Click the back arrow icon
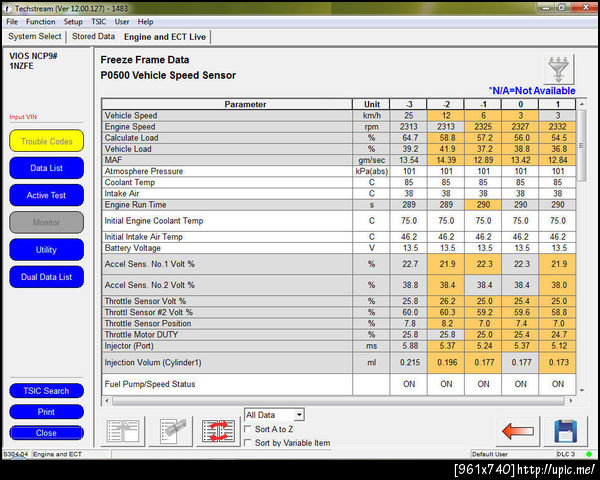This screenshot has width=600, height=480. coord(517,431)
